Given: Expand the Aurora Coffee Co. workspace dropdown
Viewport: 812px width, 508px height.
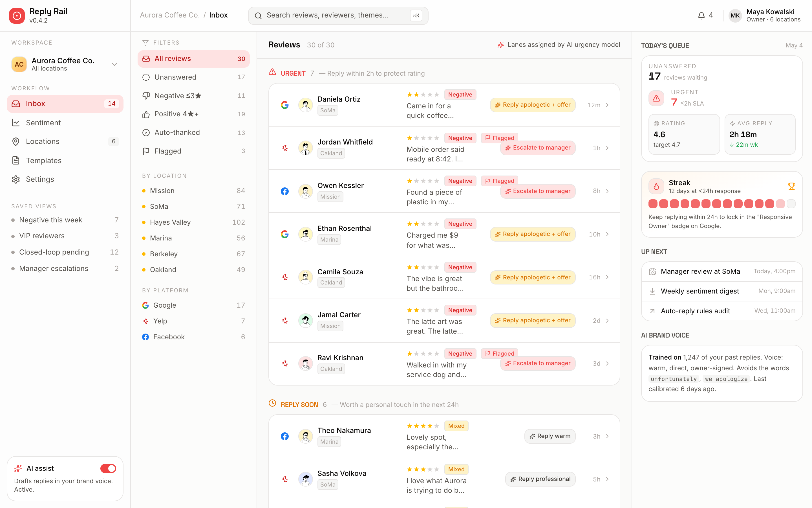Looking at the screenshot, I should (114, 64).
